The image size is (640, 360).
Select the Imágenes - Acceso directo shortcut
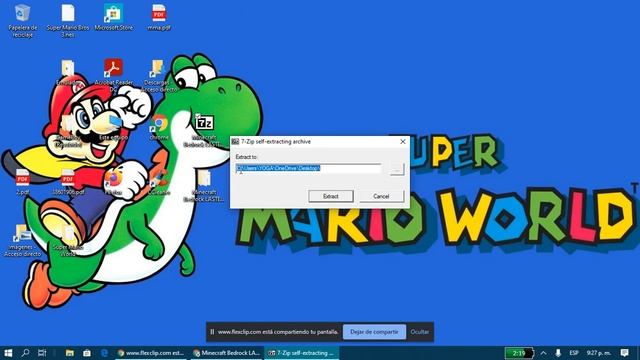(22, 240)
